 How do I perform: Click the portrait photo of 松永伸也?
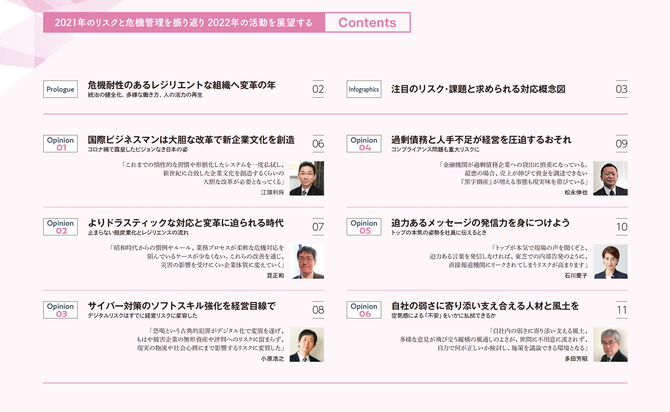coord(609,178)
